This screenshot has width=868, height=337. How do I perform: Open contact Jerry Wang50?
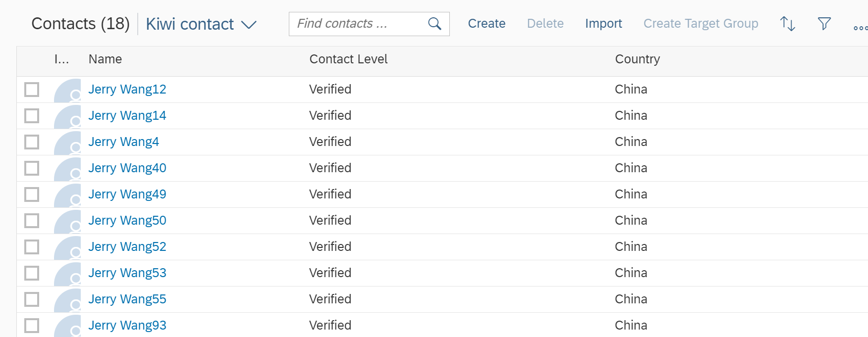(127, 221)
